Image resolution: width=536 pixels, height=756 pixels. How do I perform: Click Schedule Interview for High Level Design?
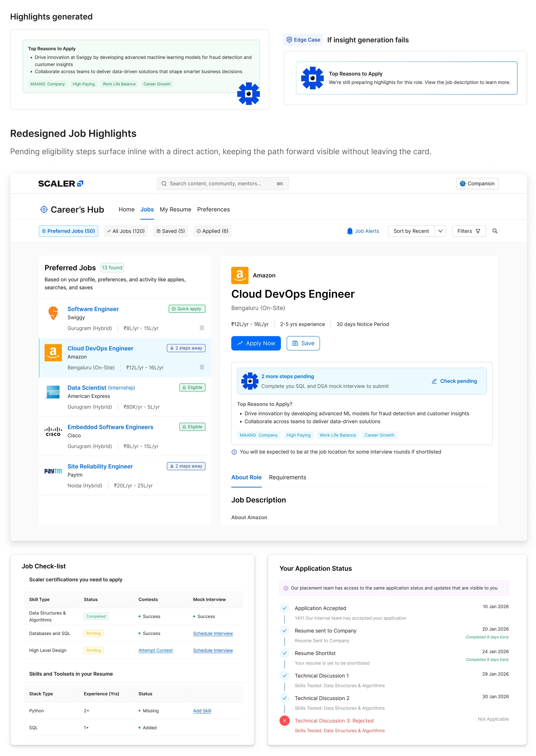(x=213, y=650)
